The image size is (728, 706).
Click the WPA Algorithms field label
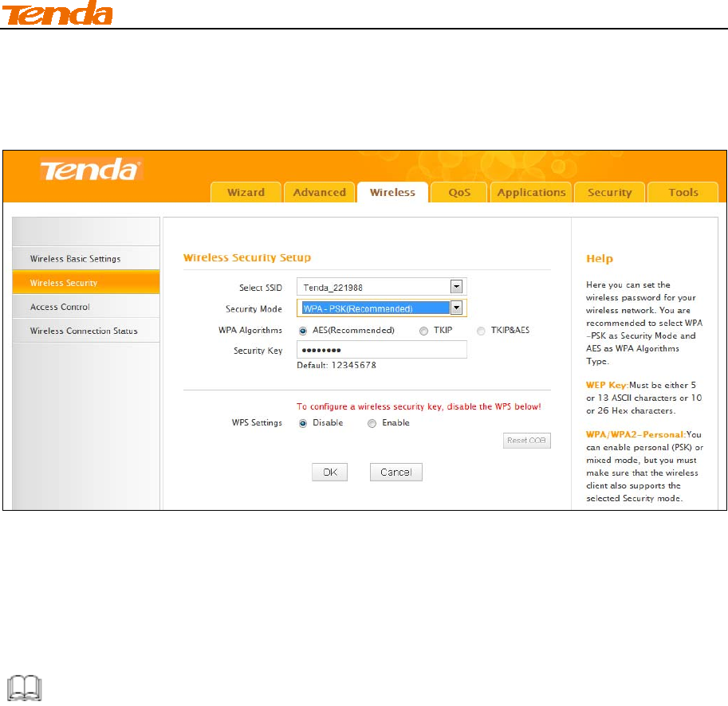tap(250, 330)
